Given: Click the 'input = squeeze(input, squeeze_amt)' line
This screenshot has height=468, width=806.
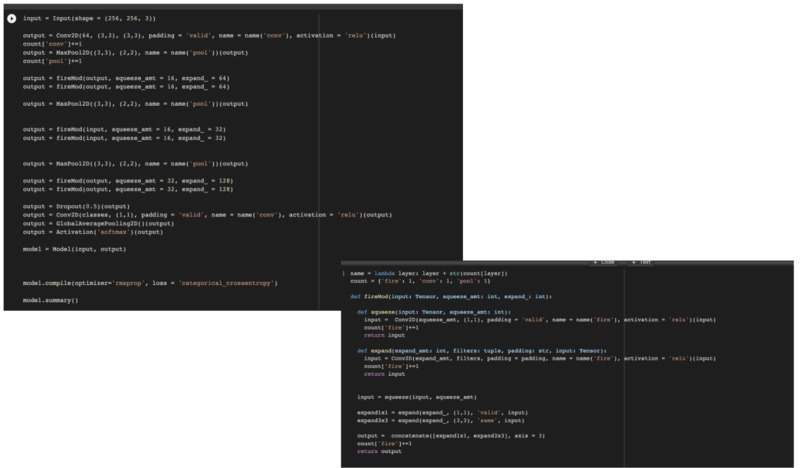Looking at the screenshot, I should click(x=417, y=397).
